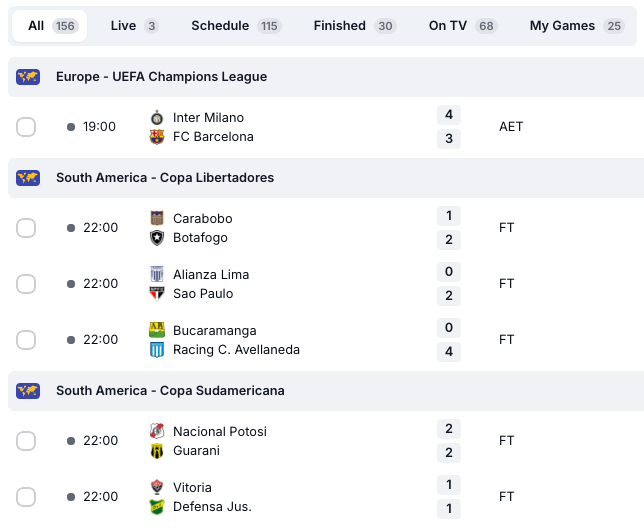Click the Sao Paulo team crest icon
This screenshot has width=644, height=531.
tap(157, 294)
